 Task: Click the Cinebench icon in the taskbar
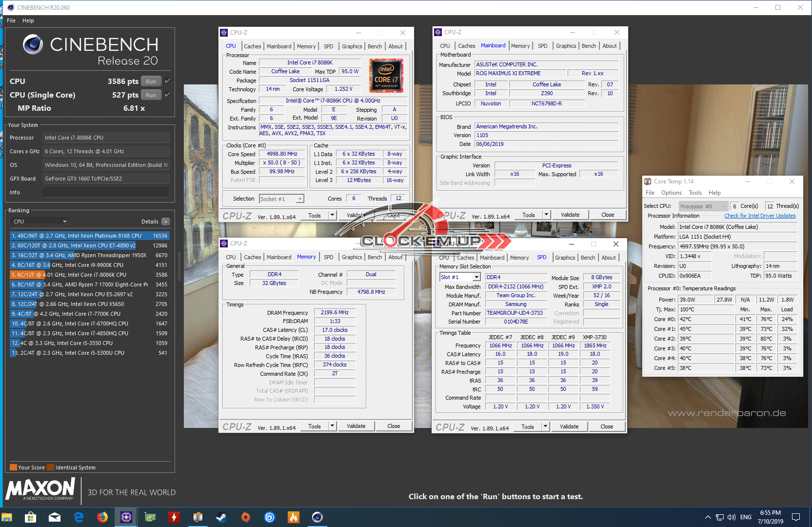[x=317, y=517]
